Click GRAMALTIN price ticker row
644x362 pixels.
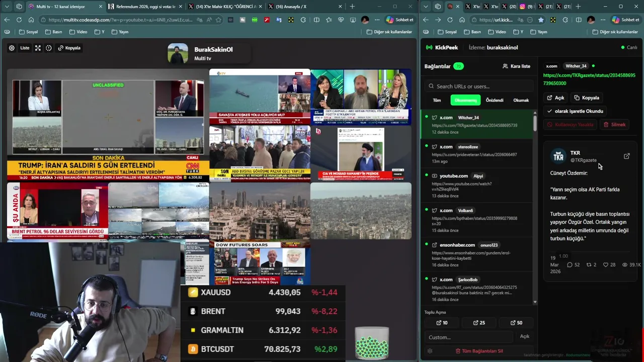pyautogui.click(x=263, y=330)
